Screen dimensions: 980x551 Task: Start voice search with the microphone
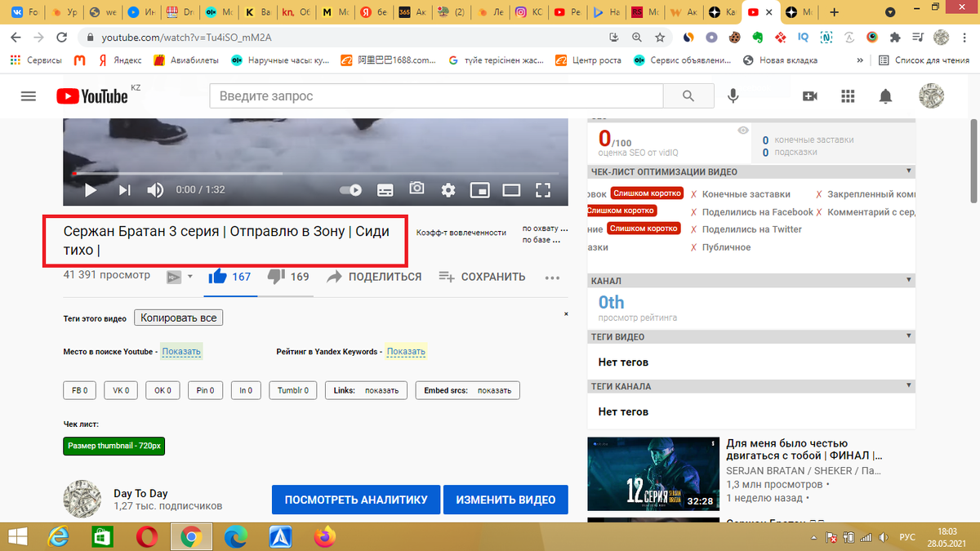[x=733, y=96]
